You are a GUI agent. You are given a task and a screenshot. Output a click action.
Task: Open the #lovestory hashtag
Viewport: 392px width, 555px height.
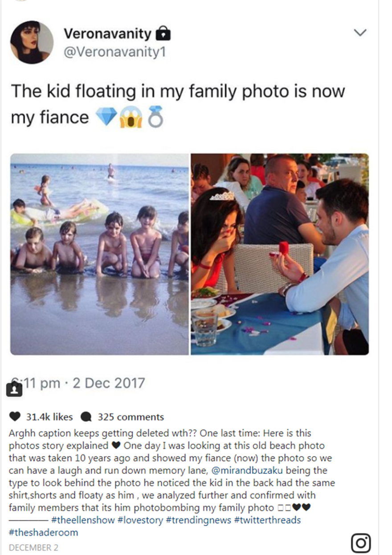click(141, 520)
